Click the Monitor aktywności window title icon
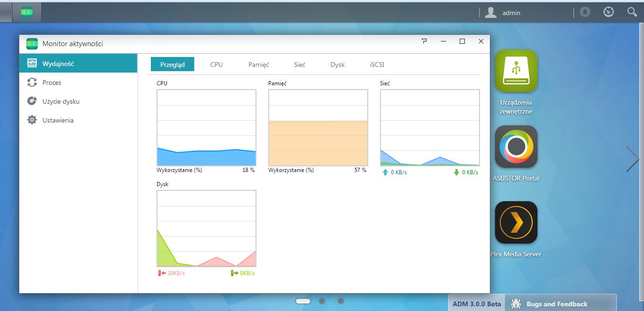 coord(32,43)
